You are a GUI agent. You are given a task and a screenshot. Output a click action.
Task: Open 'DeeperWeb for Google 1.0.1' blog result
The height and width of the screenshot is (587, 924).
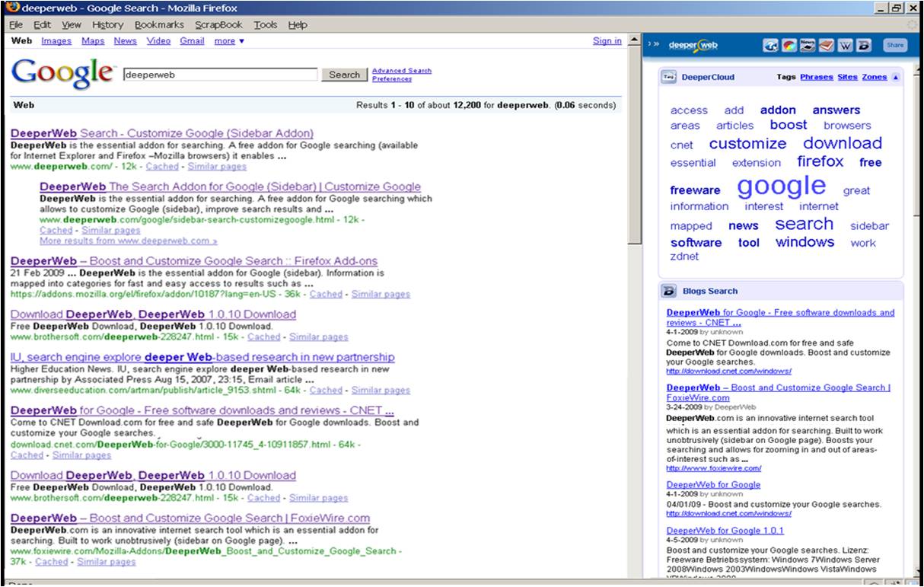coord(725,531)
